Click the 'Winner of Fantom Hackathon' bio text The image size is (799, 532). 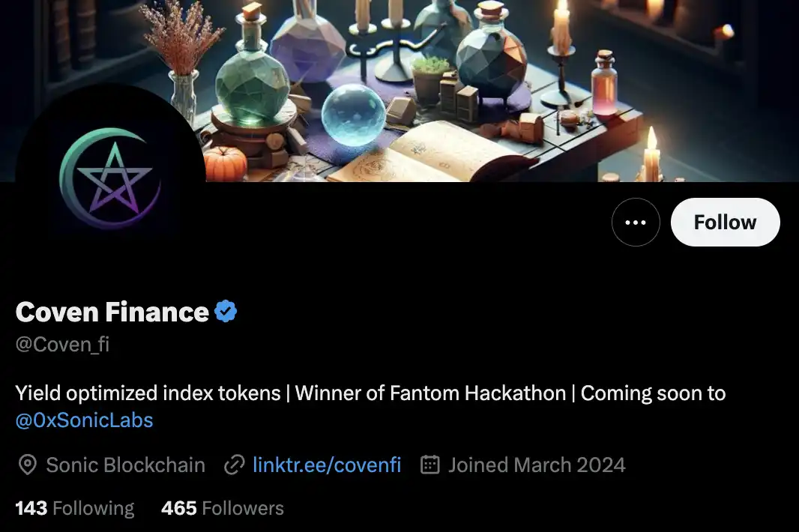(430, 393)
